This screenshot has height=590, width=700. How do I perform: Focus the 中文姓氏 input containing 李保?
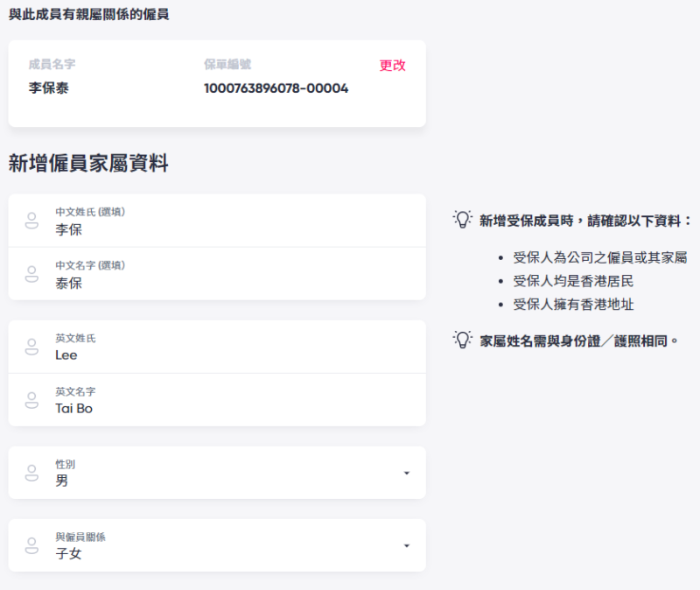coord(227,230)
